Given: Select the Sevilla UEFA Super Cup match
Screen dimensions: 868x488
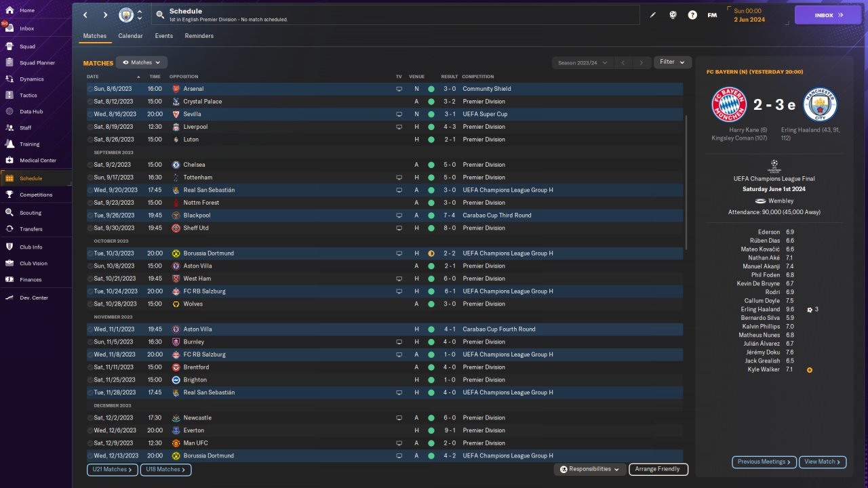Looking at the screenshot, I should [x=384, y=114].
